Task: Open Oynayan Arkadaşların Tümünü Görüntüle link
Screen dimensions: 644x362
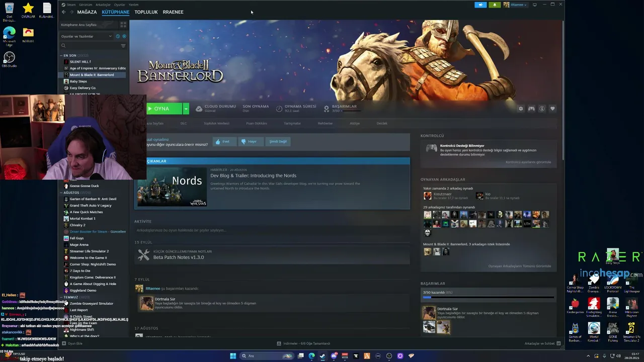Action: point(520,266)
